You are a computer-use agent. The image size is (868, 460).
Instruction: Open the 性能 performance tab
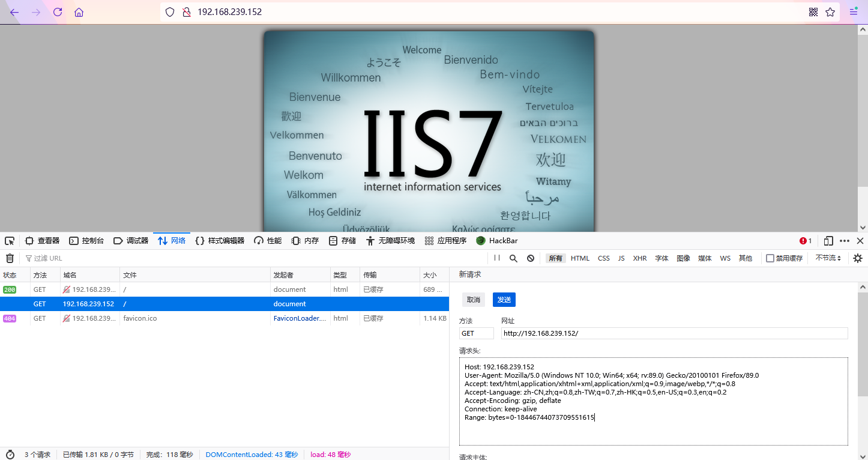click(268, 241)
